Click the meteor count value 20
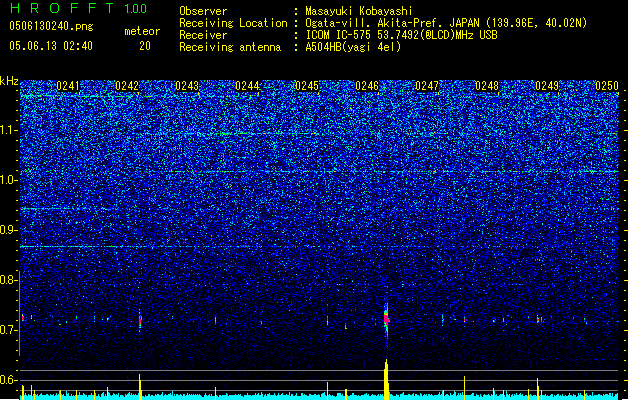Image resolution: width=629 pixels, height=400 pixels. tap(145, 46)
